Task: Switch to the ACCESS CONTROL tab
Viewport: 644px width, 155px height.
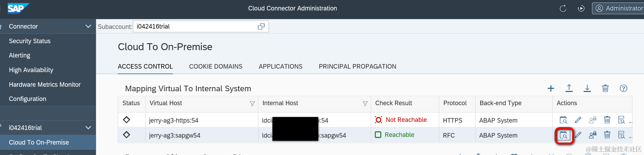Action: (145, 67)
